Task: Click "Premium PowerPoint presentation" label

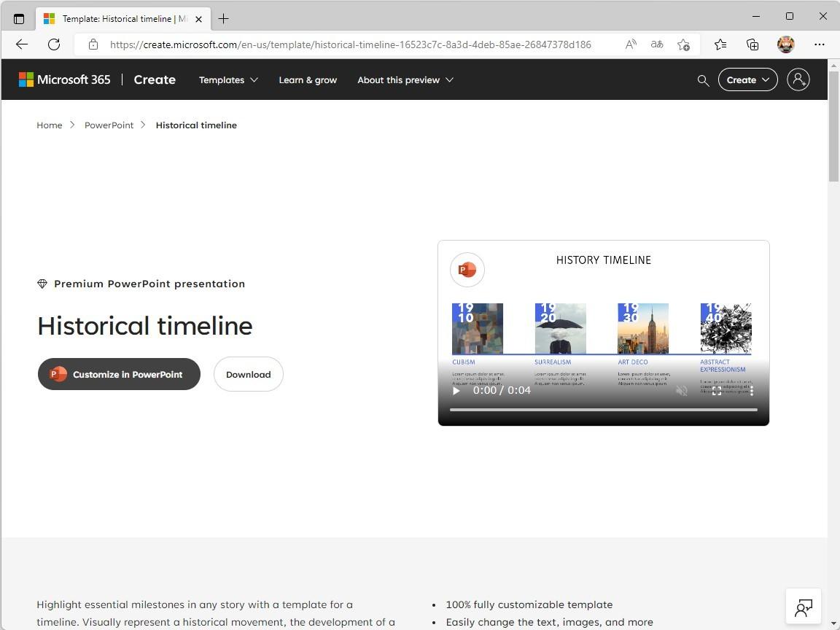Action: (x=149, y=284)
